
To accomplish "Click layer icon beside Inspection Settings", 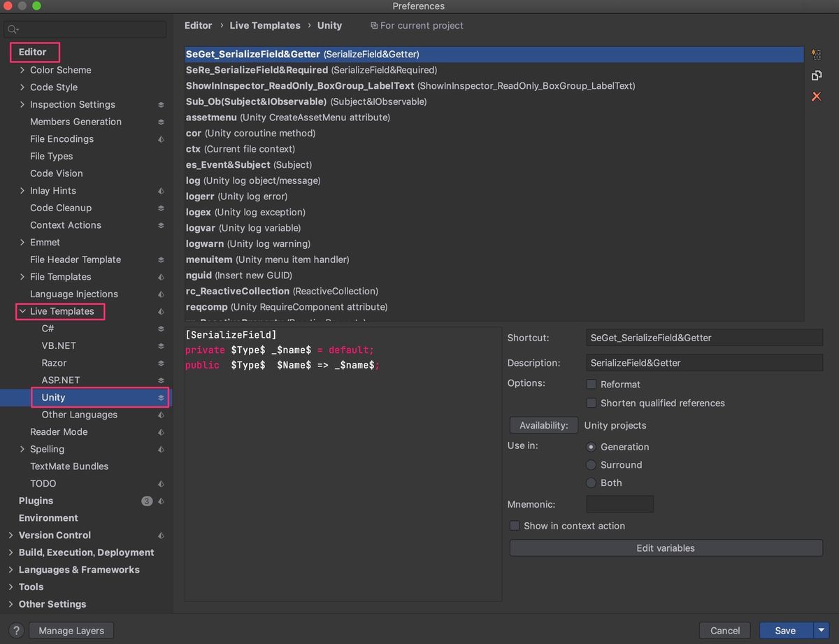I will click(x=161, y=105).
